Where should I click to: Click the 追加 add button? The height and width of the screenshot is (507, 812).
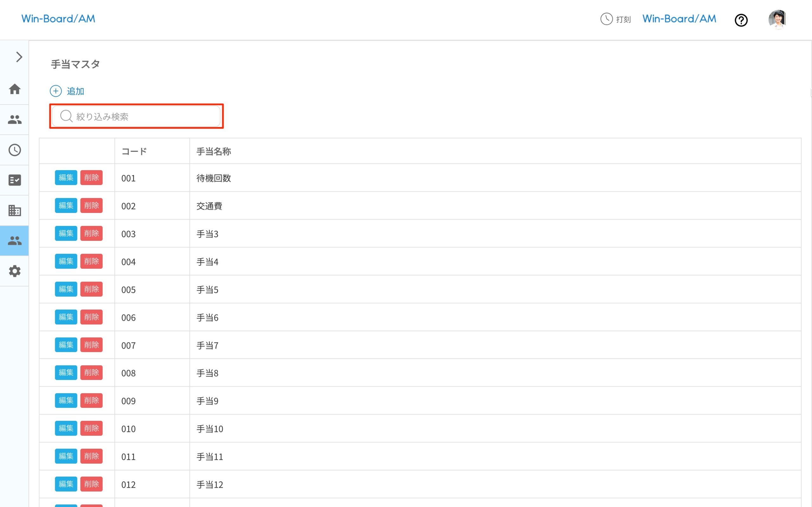tap(68, 91)
